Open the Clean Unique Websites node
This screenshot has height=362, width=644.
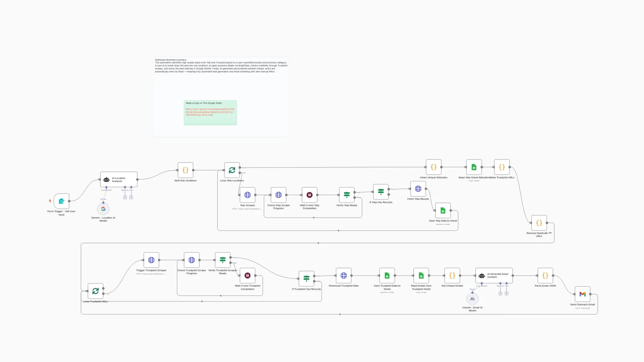click(434, 167)
